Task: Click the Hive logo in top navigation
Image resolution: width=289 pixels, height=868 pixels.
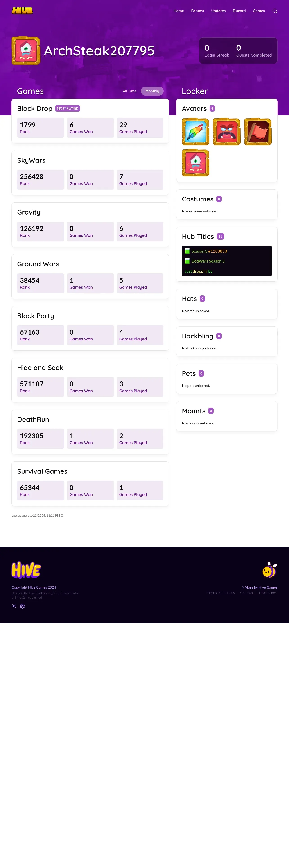Action: (22, 11)
